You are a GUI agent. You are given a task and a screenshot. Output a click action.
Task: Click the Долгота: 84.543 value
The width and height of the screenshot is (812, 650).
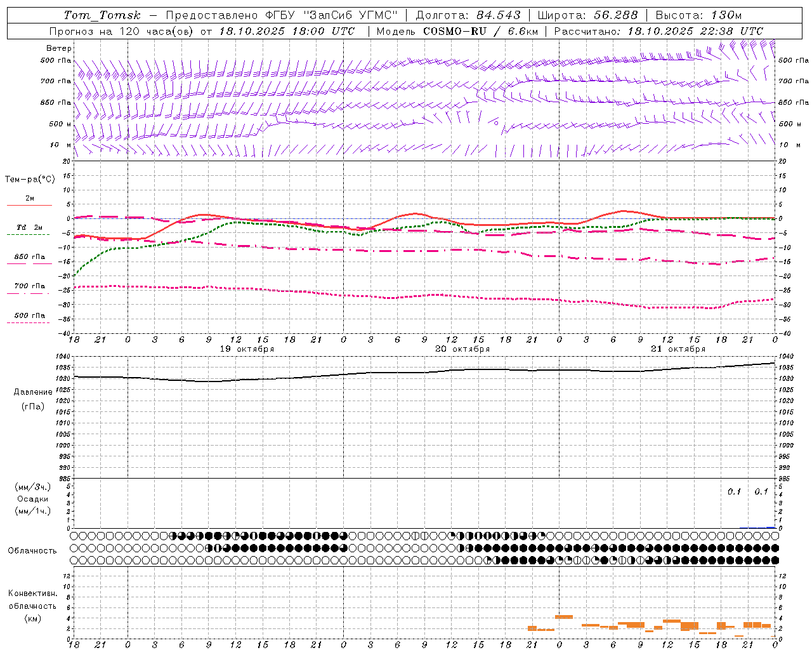tap(468, 15)
